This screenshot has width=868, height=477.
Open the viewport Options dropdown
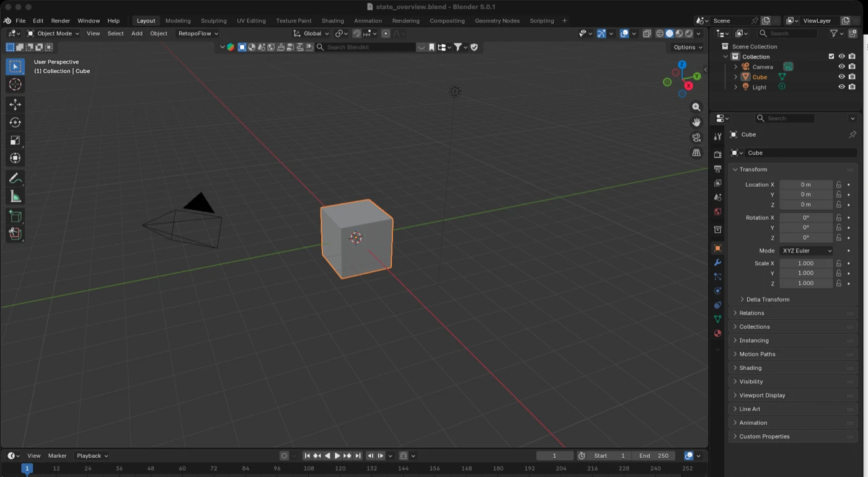point(688,47)
